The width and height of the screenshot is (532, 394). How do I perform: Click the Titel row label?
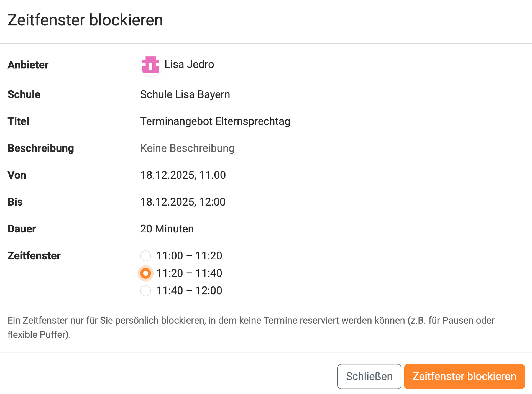[18, 121]
